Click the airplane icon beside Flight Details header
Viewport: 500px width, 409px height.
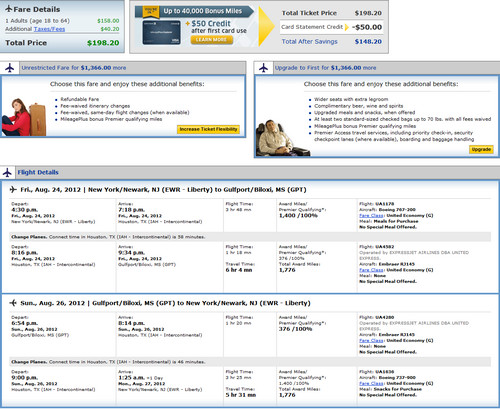(x=7, y=173)
